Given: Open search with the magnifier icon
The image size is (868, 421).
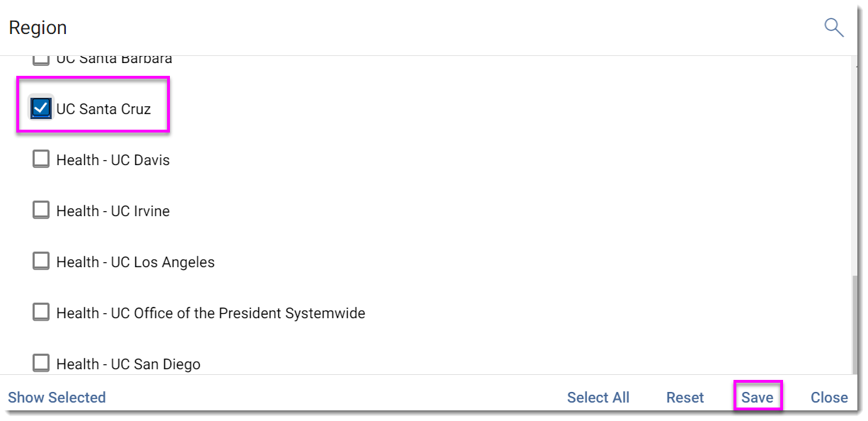Looking at the screenshot, I should (834, 28).
